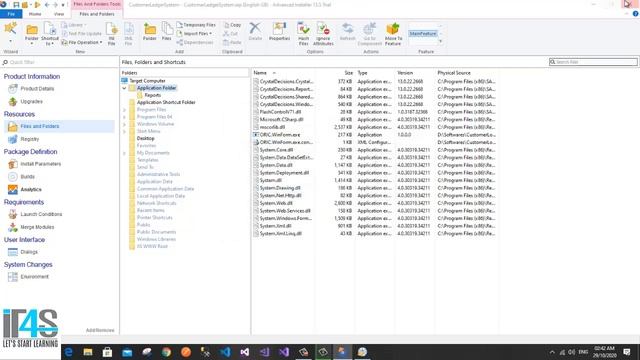Open the Import Files dropdown
Viewport: 640px width, 360px height.
(195, 33)
